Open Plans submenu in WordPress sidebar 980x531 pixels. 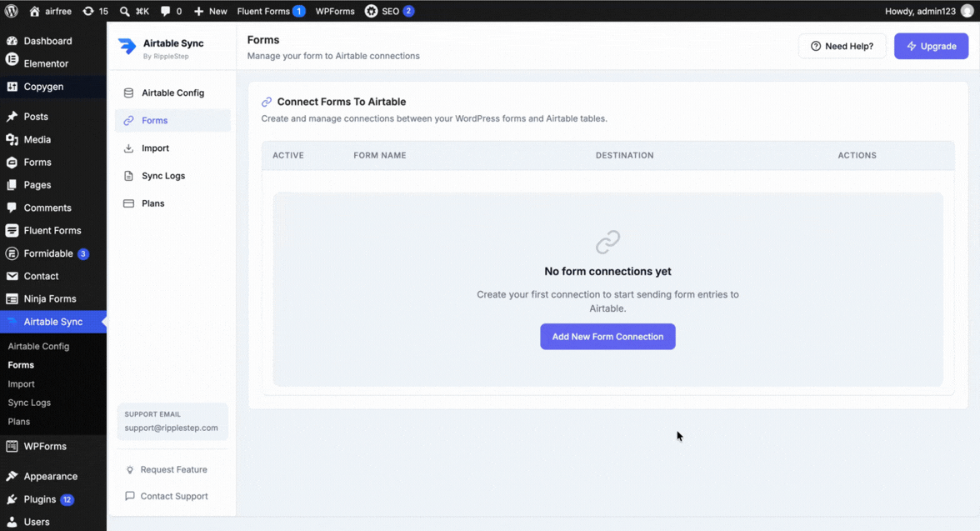tap(18, 422)
